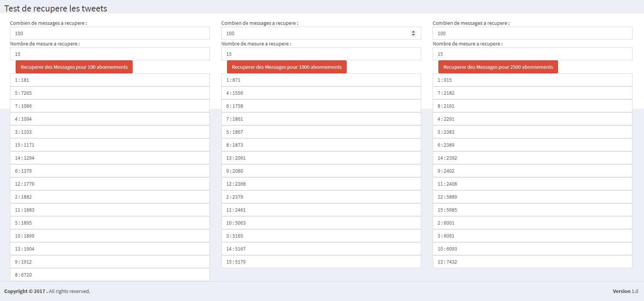Focus messages count field for 100 abonnements
The image size is (644, 301).
coord(110,33)
